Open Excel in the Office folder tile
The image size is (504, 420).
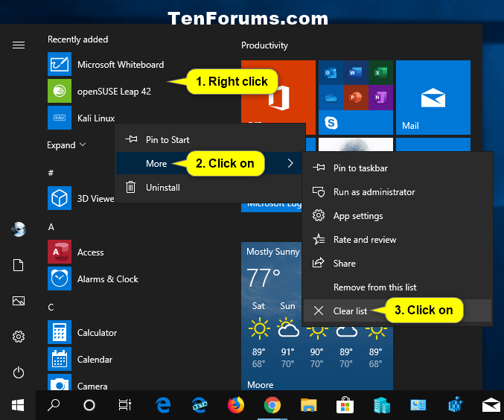click(380, 72)
